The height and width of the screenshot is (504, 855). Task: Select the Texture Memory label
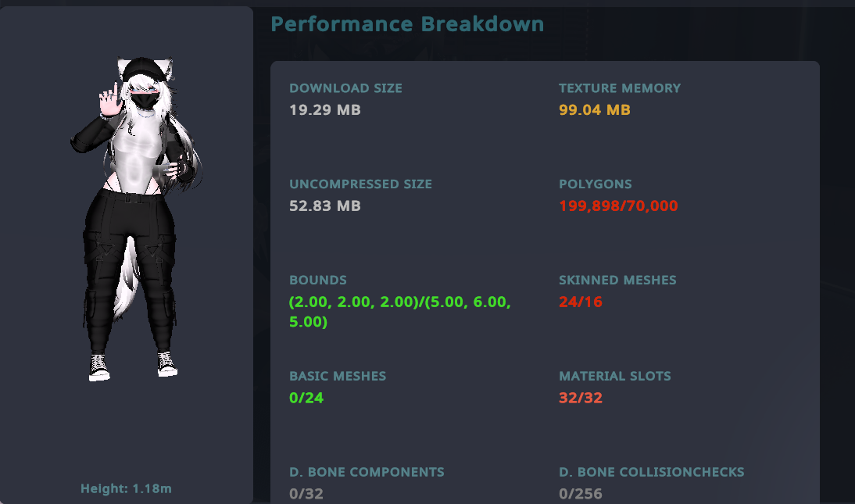click(x=620, y=88)
